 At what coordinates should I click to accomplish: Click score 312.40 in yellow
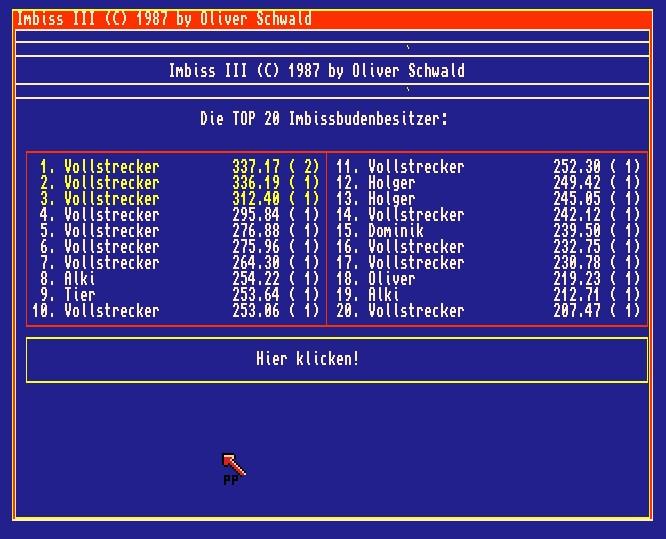[256, 199]
